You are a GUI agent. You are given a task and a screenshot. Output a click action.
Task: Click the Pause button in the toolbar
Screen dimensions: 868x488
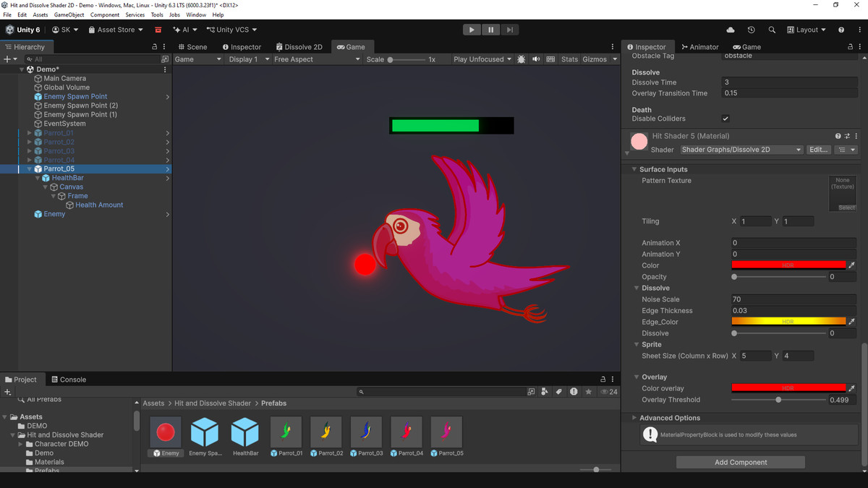click(491, 30)
